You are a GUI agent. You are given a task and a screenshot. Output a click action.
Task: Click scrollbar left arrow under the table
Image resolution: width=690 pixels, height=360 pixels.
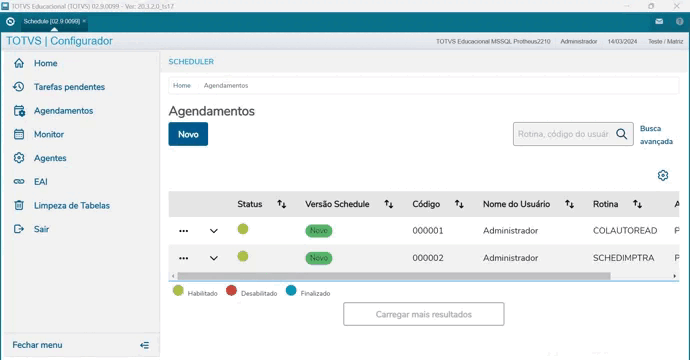(173, 276)
